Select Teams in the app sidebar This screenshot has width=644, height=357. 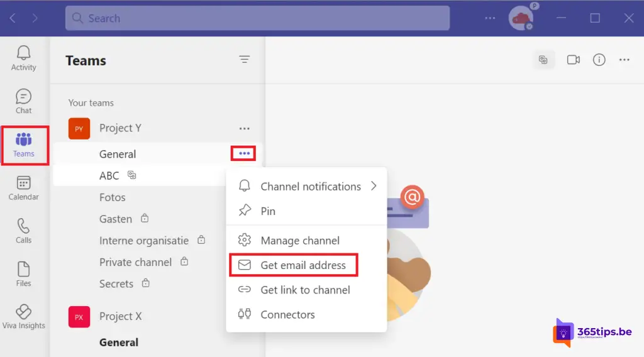click(23, 145)
